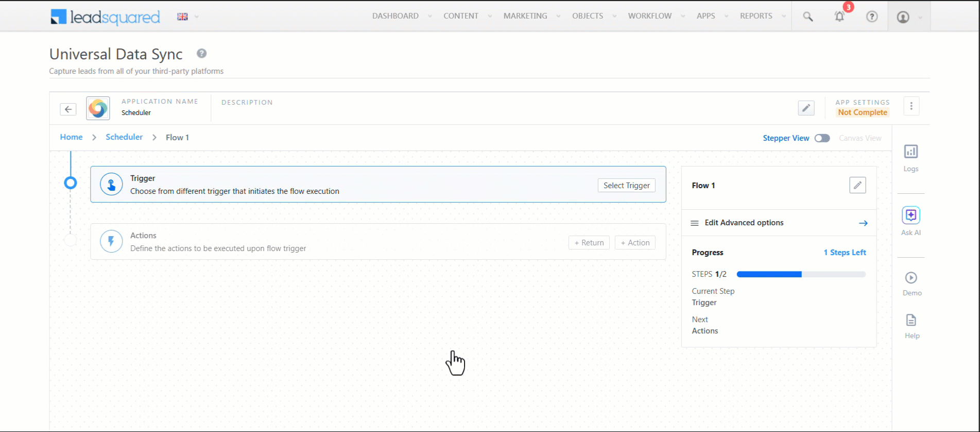Open the Logs sidebar icon
This screenshot has height=432, width=980.
[910, 152]
